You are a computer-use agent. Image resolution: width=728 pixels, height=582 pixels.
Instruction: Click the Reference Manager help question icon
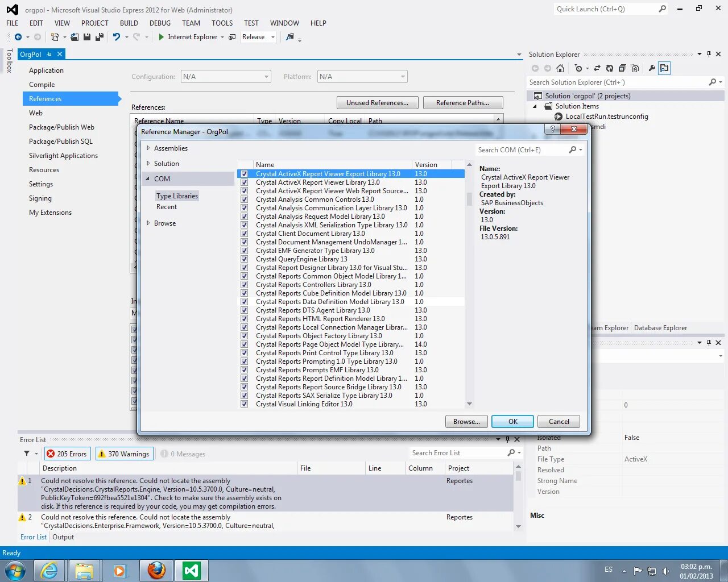[x=552, y=129]
